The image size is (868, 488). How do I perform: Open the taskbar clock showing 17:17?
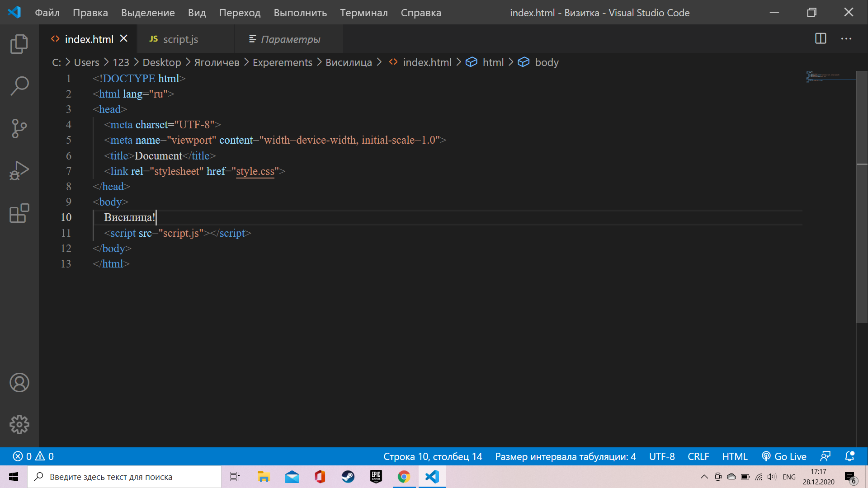coord(818,477)
